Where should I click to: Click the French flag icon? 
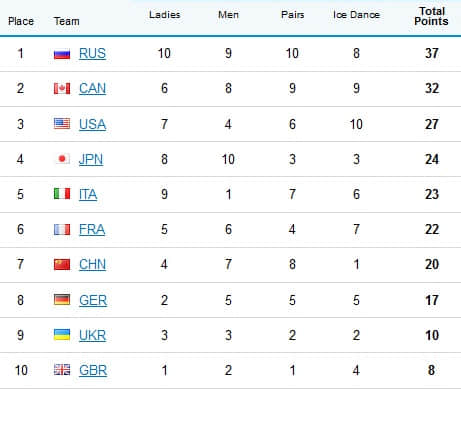coord(62,229)
